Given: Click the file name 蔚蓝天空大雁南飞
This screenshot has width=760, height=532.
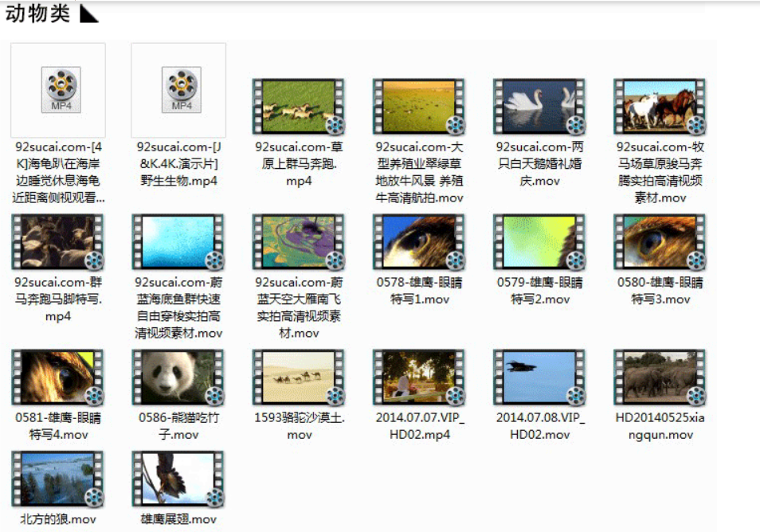Looking at the screenshot, I should (x=299, y=307).
